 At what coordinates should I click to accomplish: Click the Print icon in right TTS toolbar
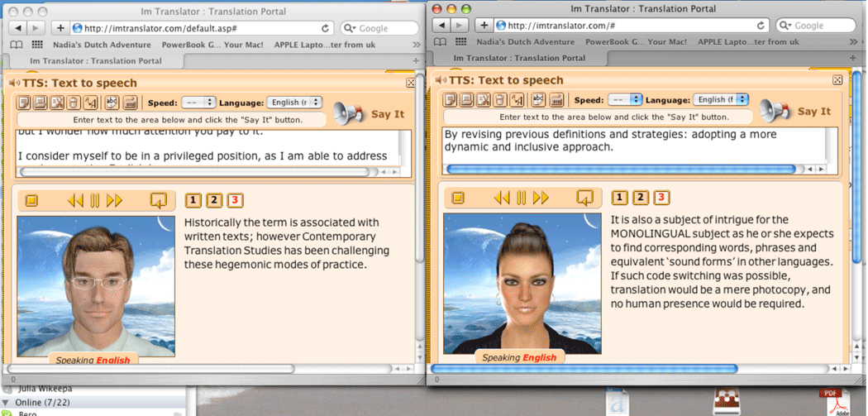[467, 100]
